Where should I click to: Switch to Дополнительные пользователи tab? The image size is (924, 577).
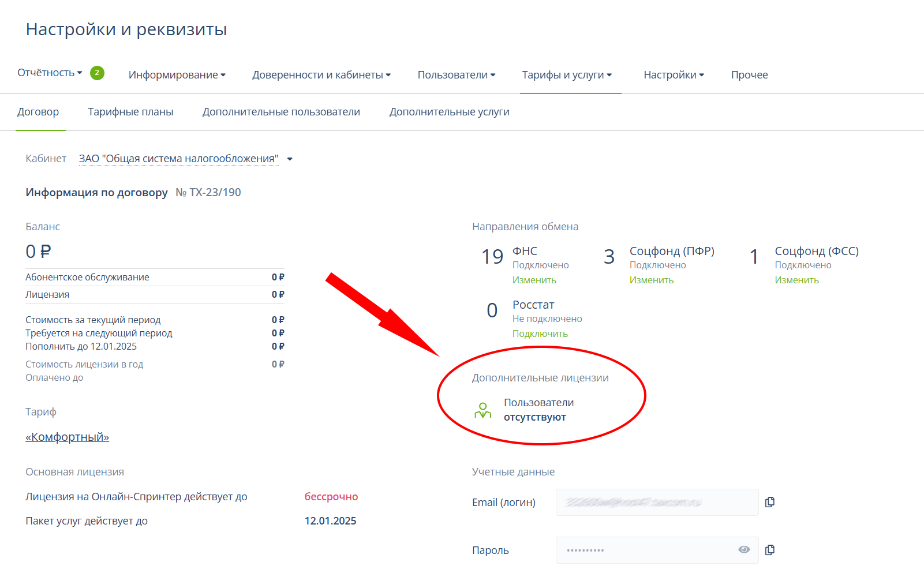(281, 112)
